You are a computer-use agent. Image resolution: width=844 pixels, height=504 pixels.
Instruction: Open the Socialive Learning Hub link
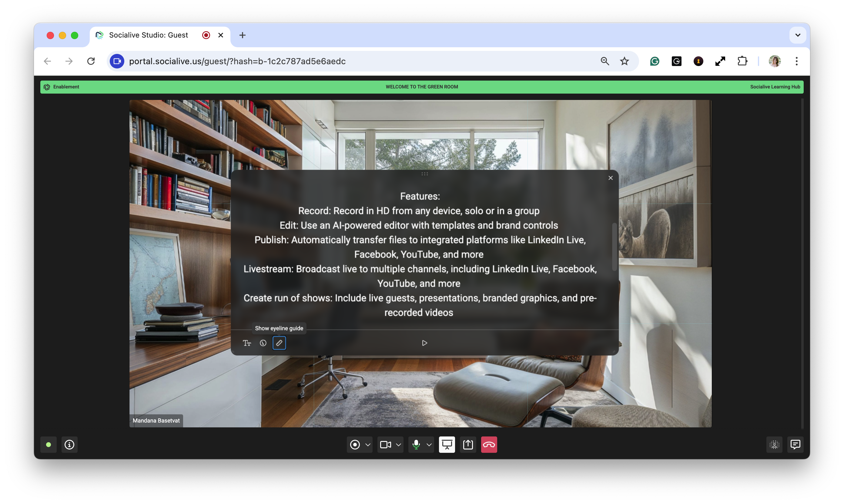tap(775, 87)
